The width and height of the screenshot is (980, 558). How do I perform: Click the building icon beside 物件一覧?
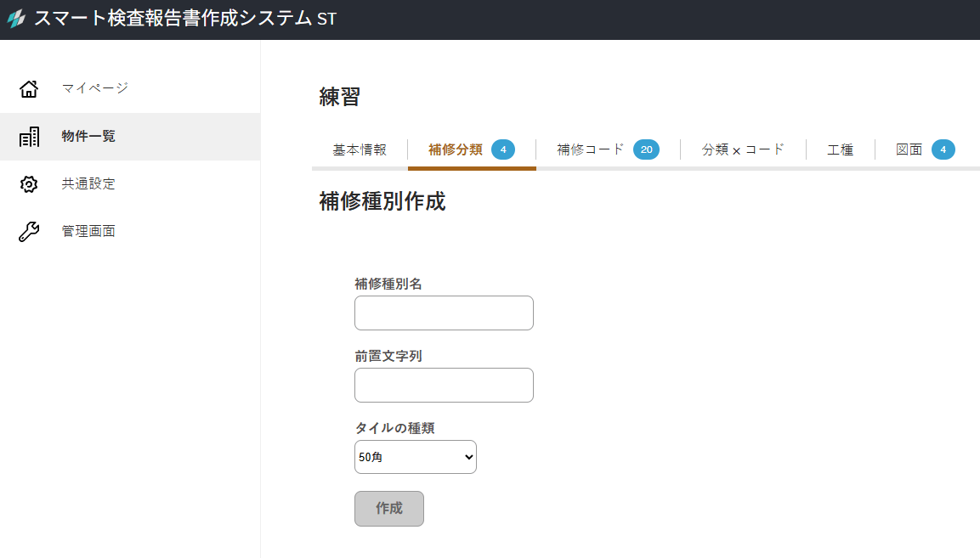[x=29, y=137]
